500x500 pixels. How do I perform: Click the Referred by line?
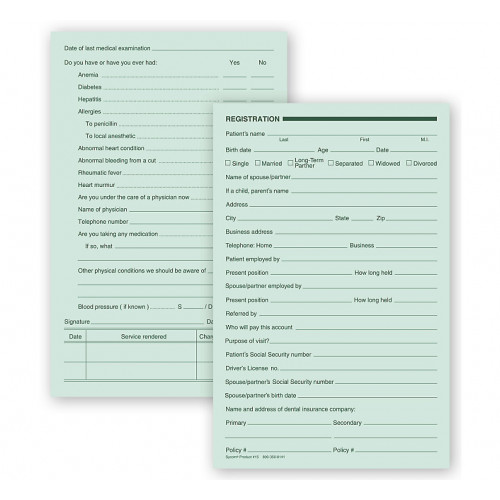[348, 314]
